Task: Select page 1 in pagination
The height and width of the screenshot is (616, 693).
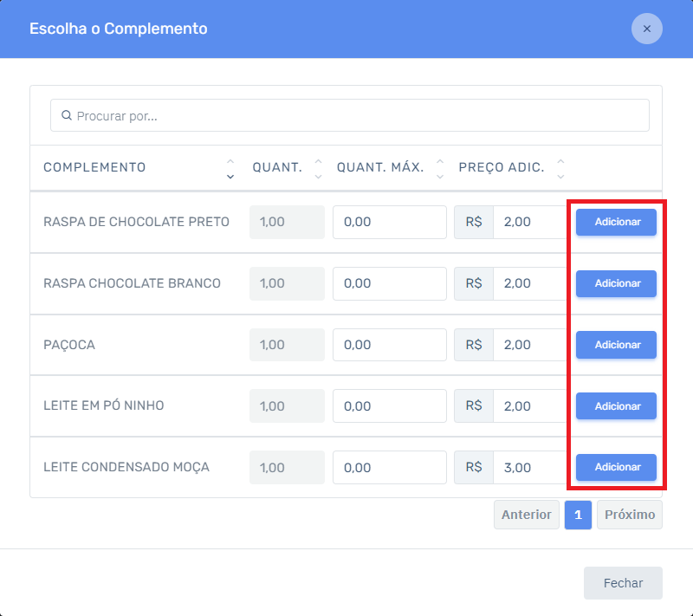Action: [x=578, y=515]
